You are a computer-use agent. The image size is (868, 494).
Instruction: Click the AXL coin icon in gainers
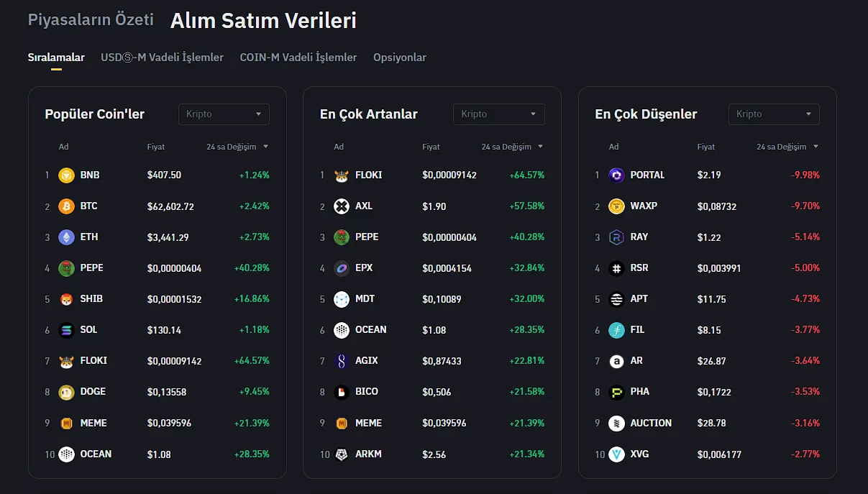[342, 206]
